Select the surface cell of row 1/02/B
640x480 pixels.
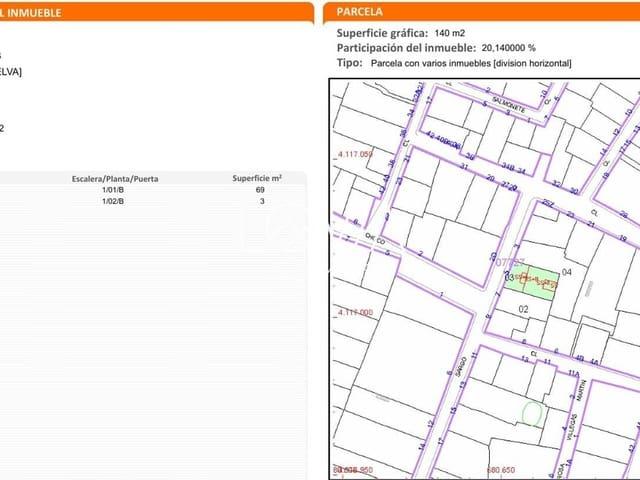click(262, 201)
